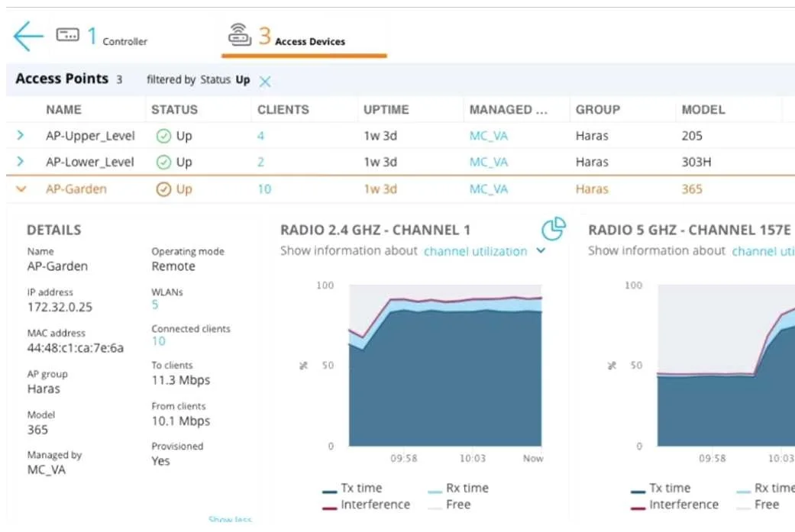Click 2.4 GHz chart y-axis percent icon
This screenshot has height=532, width=795.
click(303, 366)
